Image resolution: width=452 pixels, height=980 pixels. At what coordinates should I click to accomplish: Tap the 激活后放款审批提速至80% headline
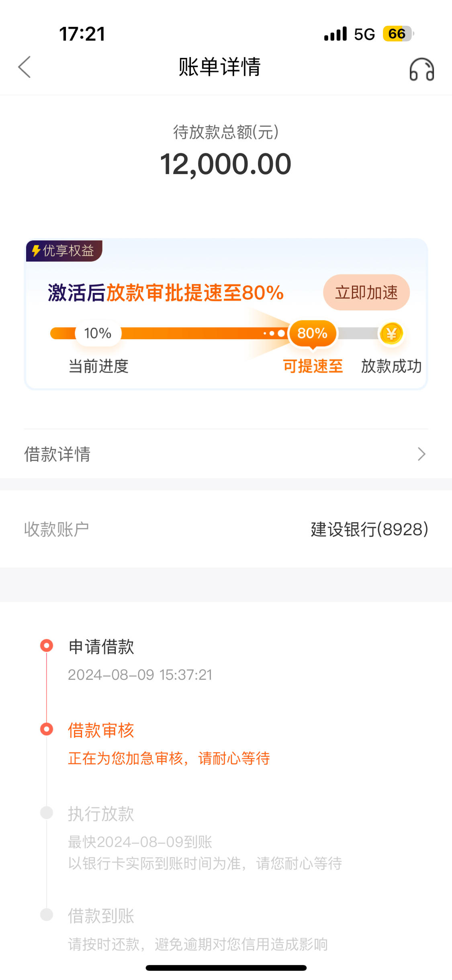166,293
